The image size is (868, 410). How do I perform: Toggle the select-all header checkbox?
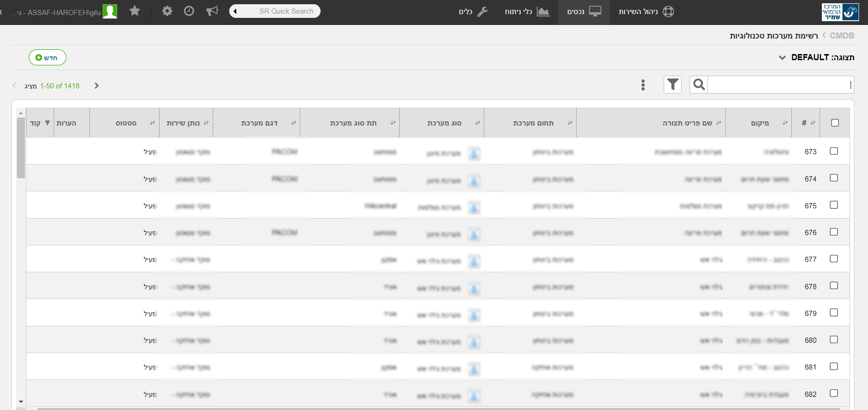coord(835,123)
